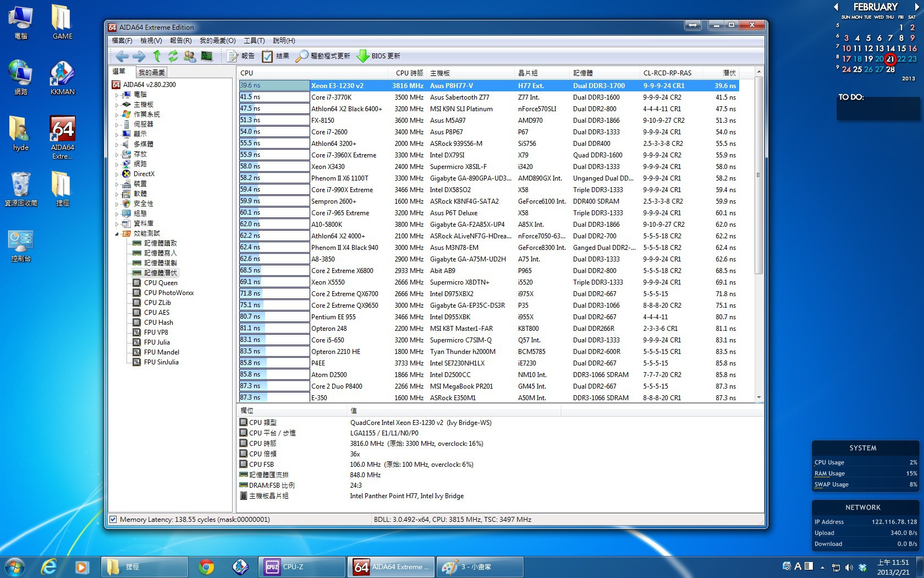Switch to the 我的最愛 tab in sidebar
This screenshot has width=924, height=578.
pos(151,72)
